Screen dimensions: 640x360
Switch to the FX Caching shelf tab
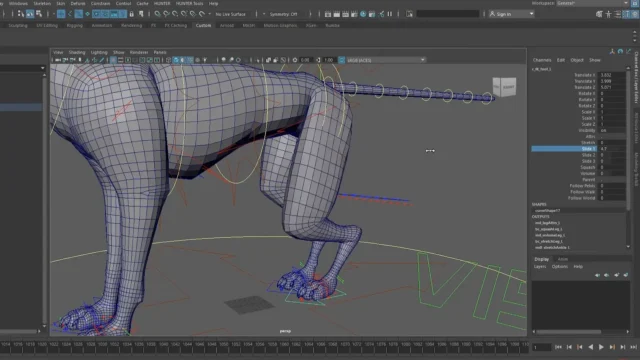pos(176,25)
